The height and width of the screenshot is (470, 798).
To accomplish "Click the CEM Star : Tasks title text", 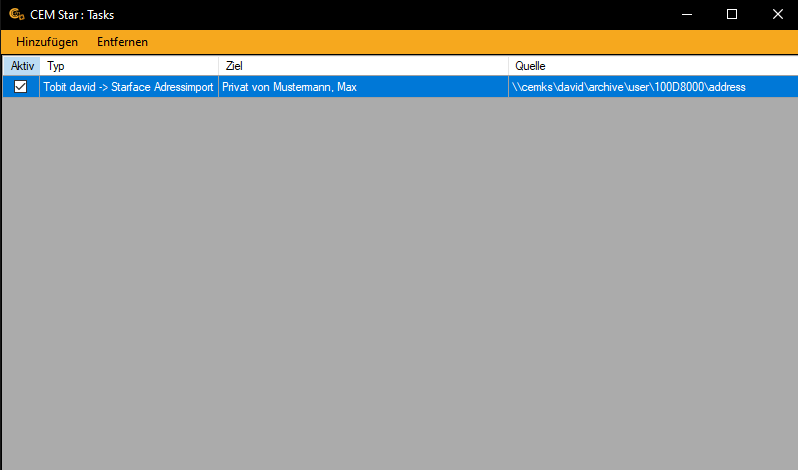I will click(70, 14).
